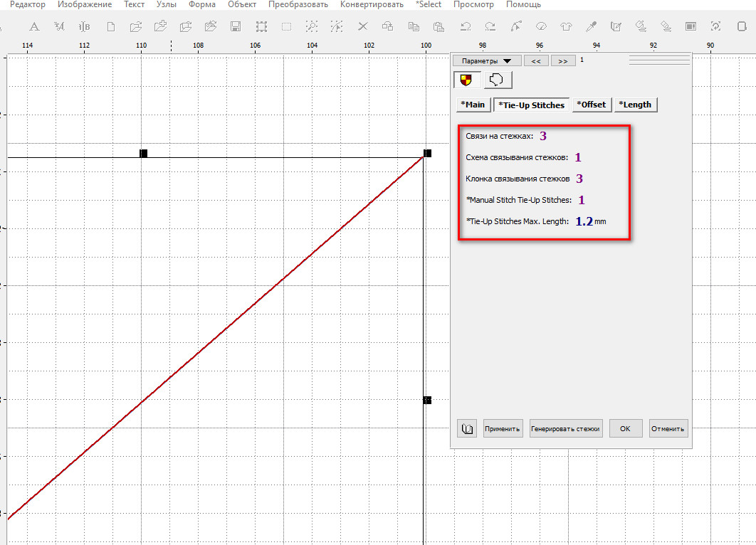Click the delete X icon
The image size is (756, 545).
363,26
